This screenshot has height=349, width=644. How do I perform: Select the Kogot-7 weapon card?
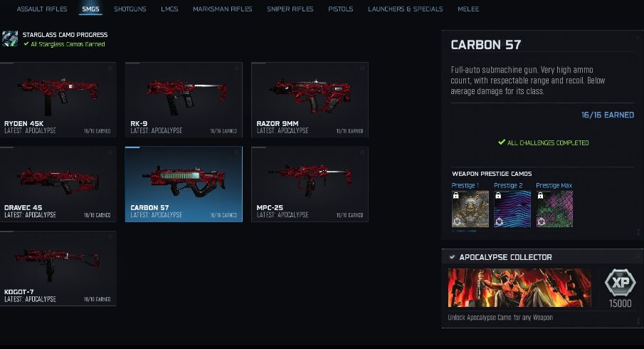coord(58,269)
